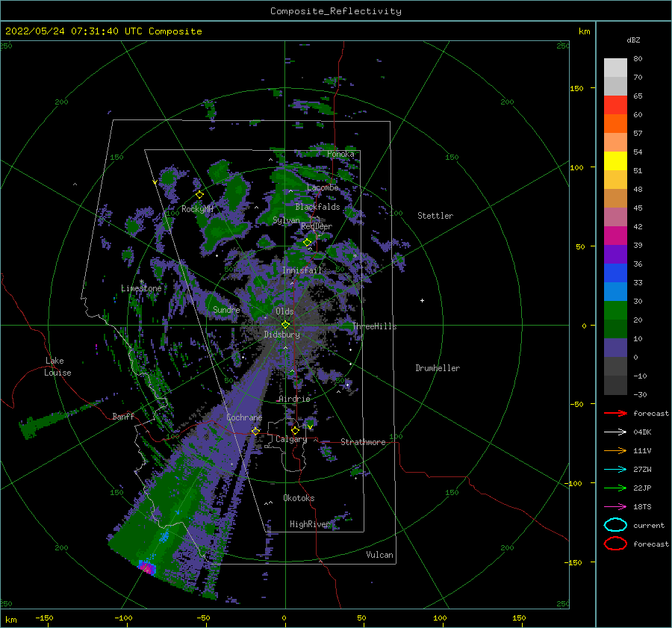Select the orange 111V arrow symbol

[615, 450]
